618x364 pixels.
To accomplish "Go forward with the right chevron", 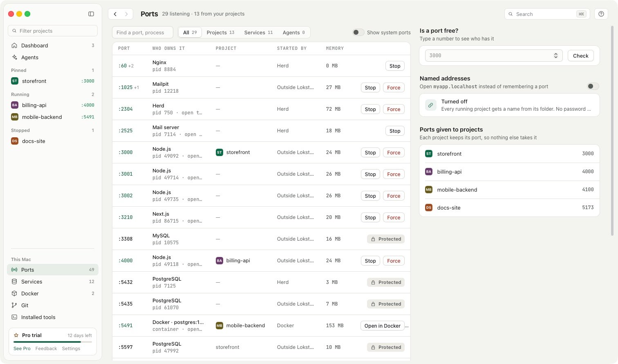I will 126,14.
